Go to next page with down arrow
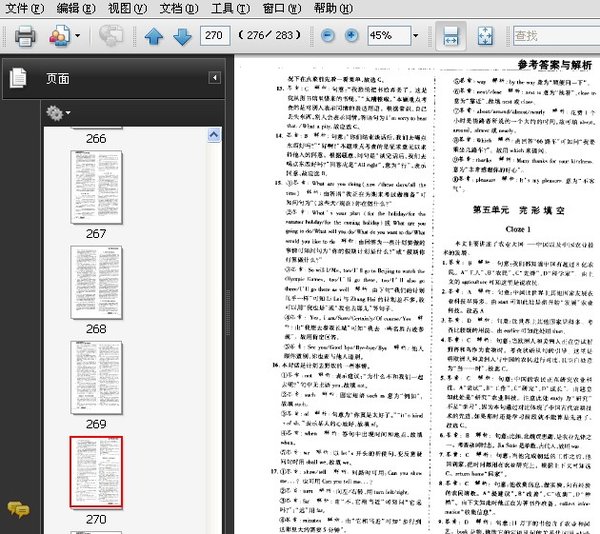This screenshot has height=534, width=600. 183,37
